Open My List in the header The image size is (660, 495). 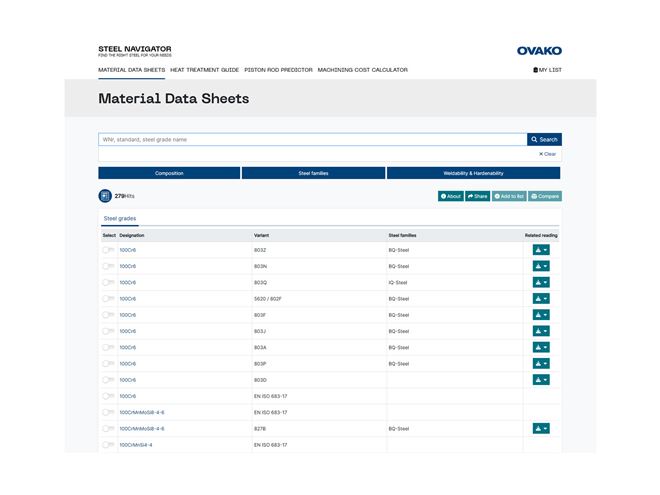(x=548, y=70)
